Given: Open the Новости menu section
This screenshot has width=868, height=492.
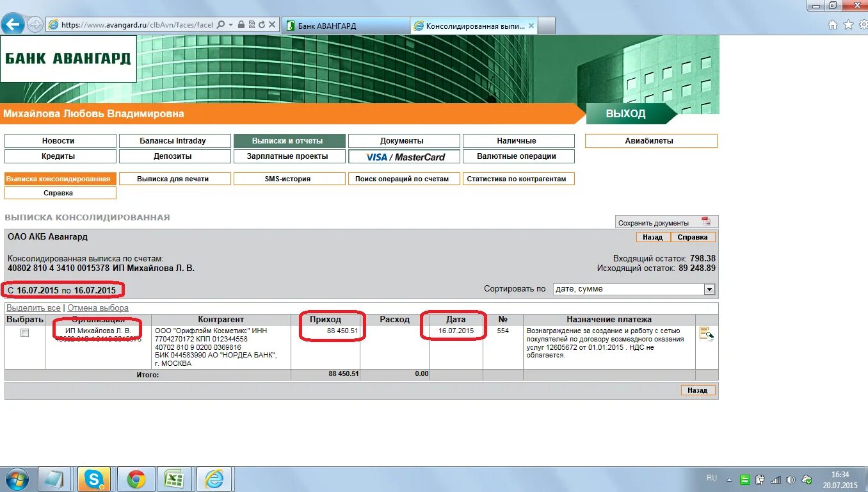Looking at the screenshot, I should 60,141.
